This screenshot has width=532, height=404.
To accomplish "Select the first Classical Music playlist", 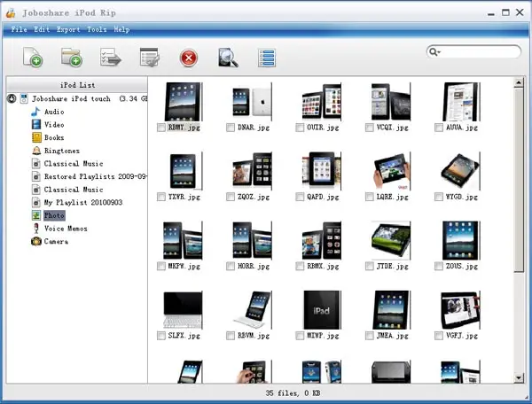I will coord(74,163).
